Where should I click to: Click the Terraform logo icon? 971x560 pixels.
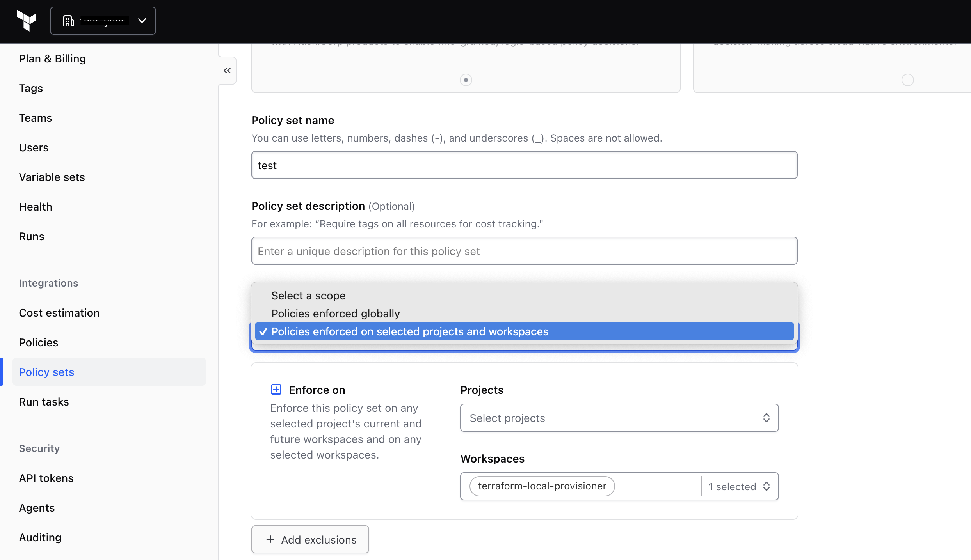(x=27, y=20)
